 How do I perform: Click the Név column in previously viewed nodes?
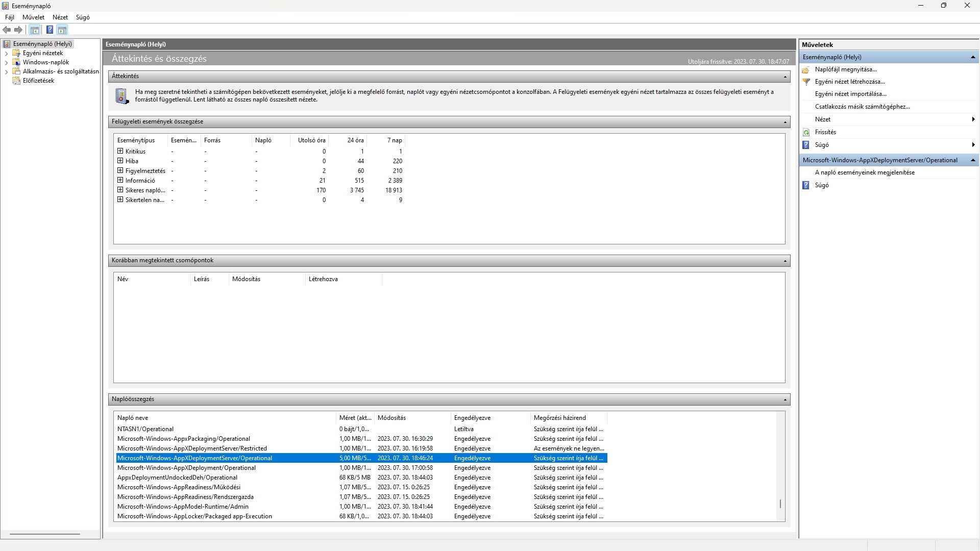(x=152, y=279)
